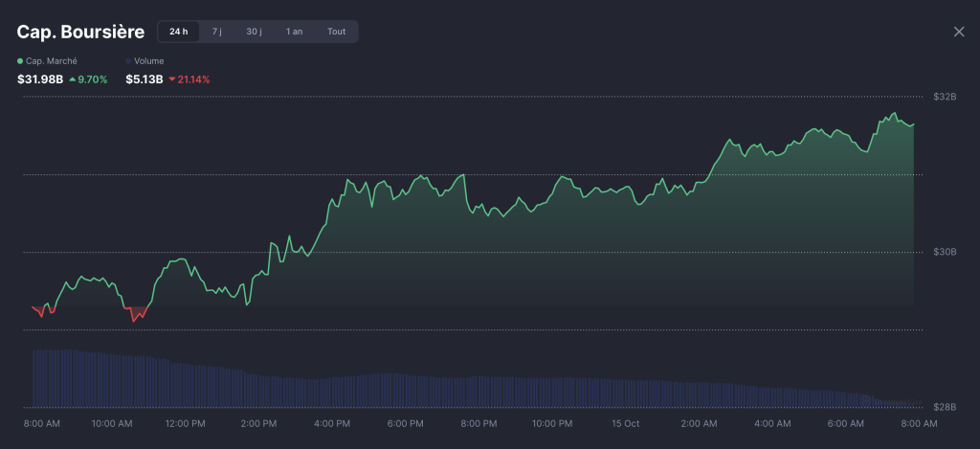Viewport: 980px width, 449px height.
Task: Click the $30B y-axis label
Action: point(944,252)
